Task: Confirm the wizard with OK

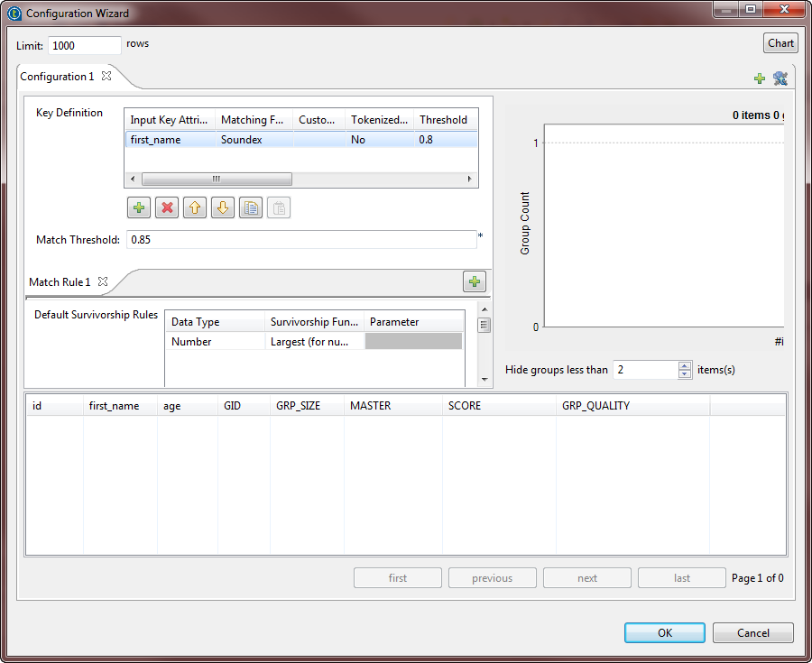Action: (665, 632)
